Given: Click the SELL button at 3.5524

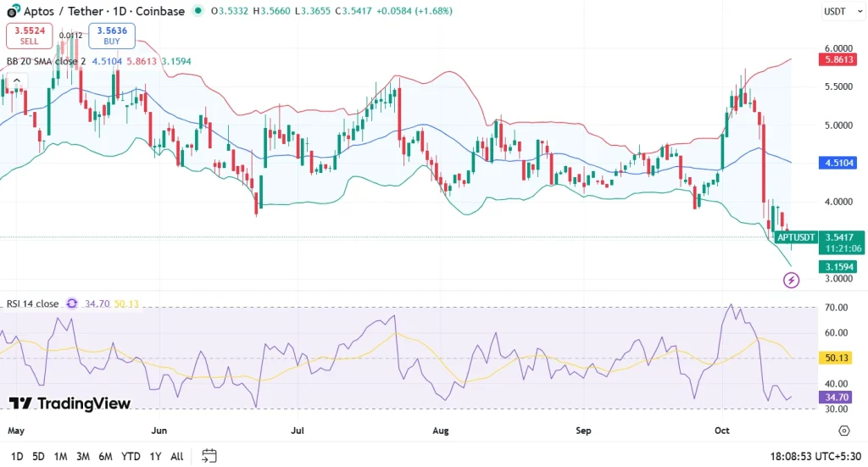Looking at the screenshot, I should (x=30, y=36).
